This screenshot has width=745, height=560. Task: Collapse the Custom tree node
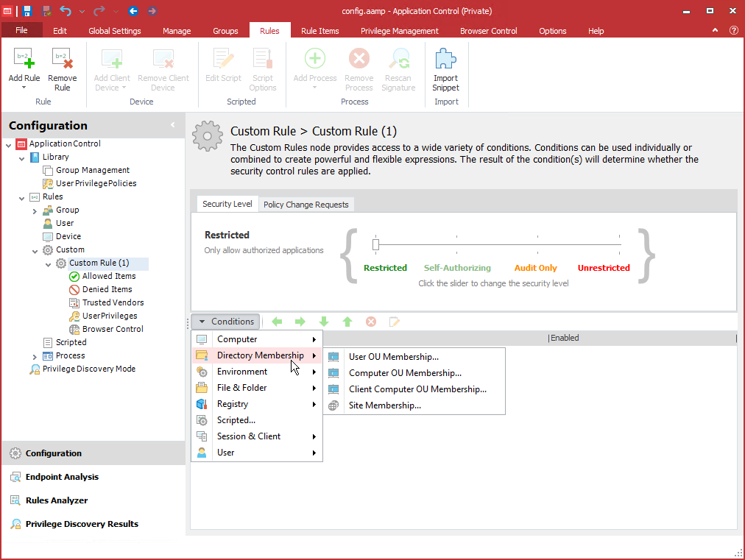[35, 251]
